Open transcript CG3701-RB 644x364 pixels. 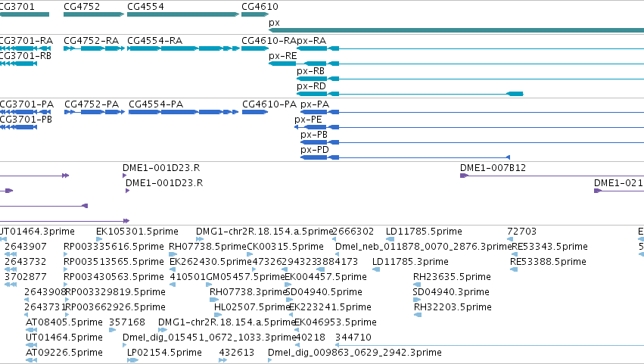pos(26,56)
